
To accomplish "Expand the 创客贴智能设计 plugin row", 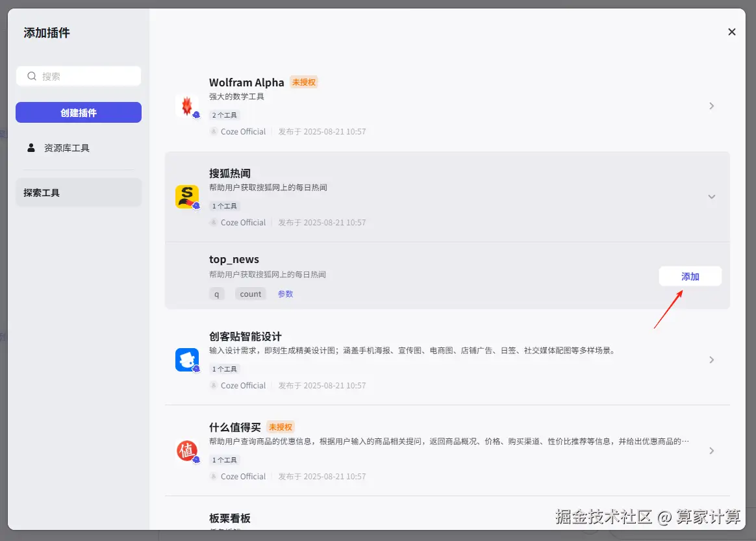I will pos(711,360).
